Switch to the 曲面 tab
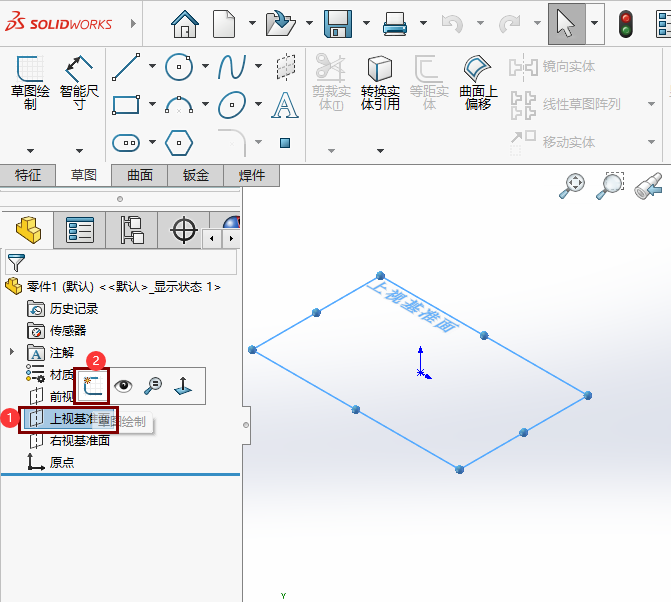Screen dimensions: 671x602 click(x=140, y=175)
